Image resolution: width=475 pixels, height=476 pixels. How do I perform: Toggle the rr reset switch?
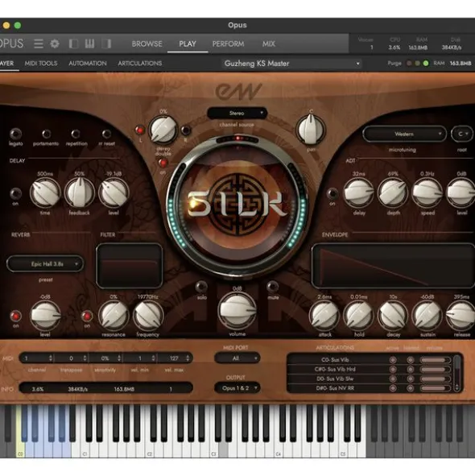pos(106,134)
